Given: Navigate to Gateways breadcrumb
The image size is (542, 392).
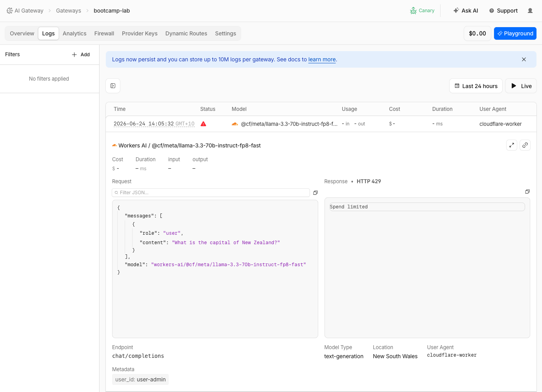Looking at the screenshot, I should 68,11.
